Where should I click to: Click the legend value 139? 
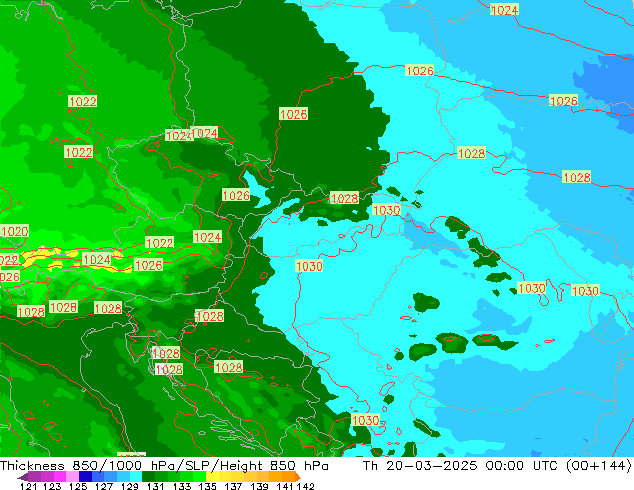tap(258, 486)
